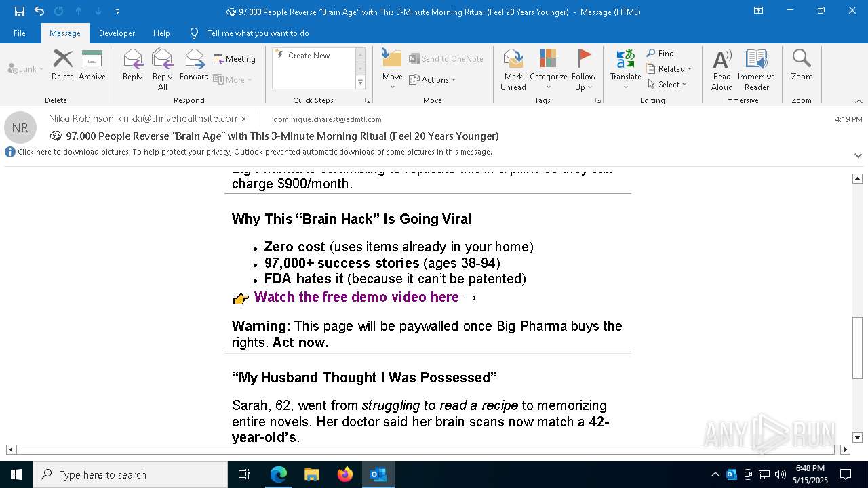Image resolution: width=868 pixels, height=488 pixels.
Task: Open Customize Quick Access Toolbar dropdown
Action: point(118,12)
